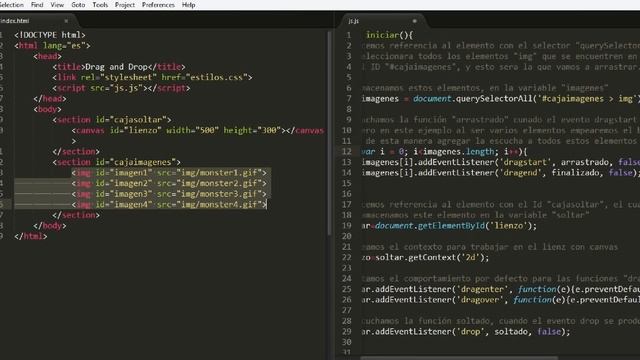This screenshot has height=360, width=640.
Task: Open the Find menu
Action: [x=37, y=5]
